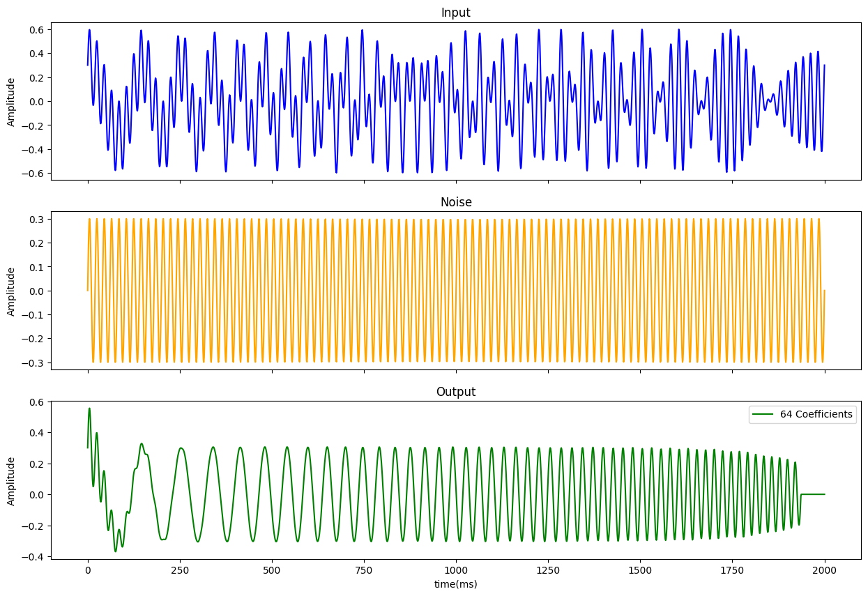Click the green line swatch in legend

763,415
